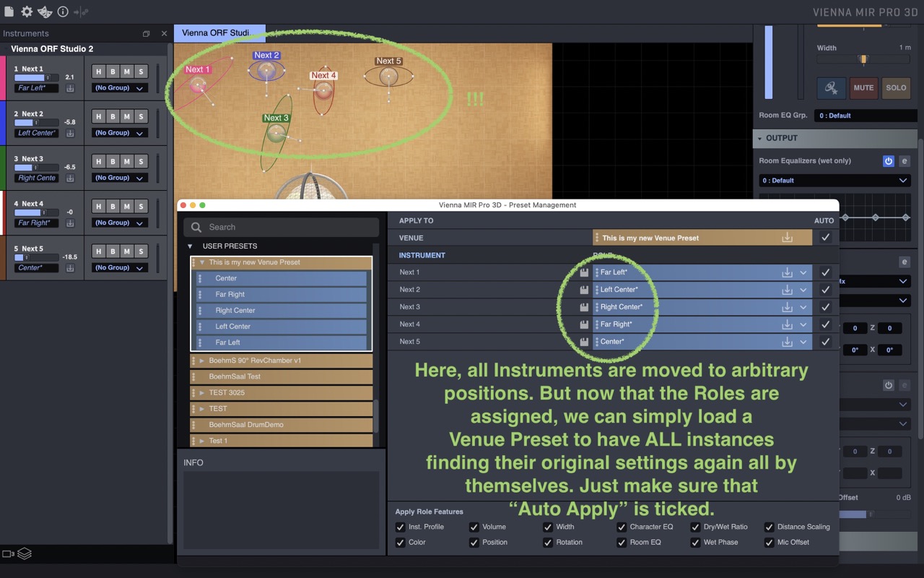Click the load icon beside Left Center* on Next 2
Screen dimensions: 924x578
pos(70,133)
